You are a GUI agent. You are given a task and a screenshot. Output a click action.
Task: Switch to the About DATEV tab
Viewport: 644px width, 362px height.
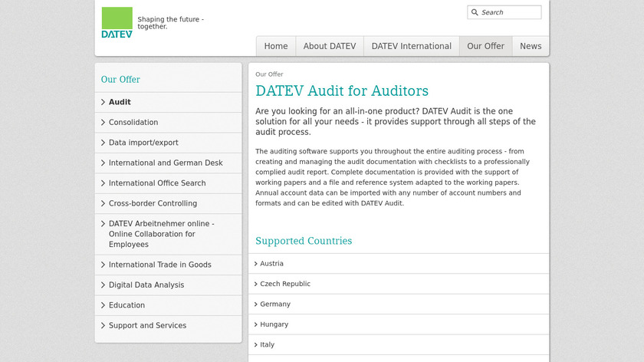click(x=330, y=46)
